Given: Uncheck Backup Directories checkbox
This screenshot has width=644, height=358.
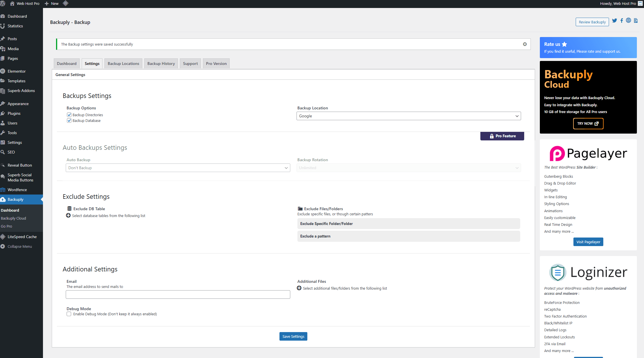Looking at the screenshot, I should pos(69,115).
